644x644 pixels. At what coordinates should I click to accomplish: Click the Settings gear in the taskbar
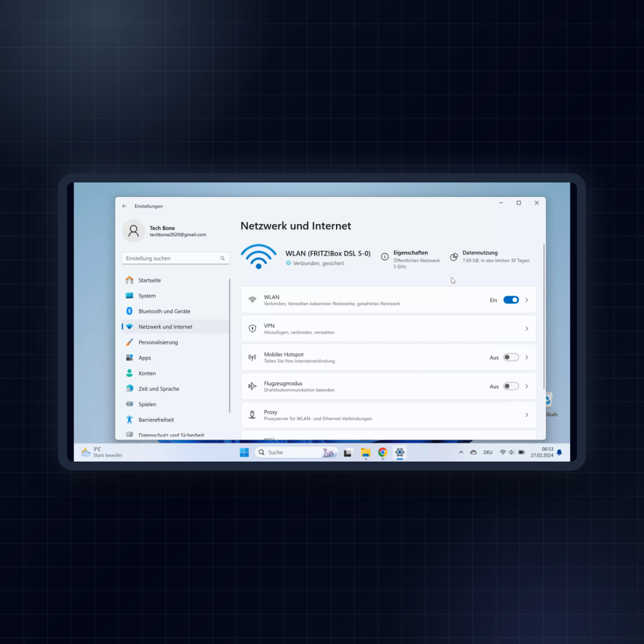pyautogui.click(x=400, y=452)
